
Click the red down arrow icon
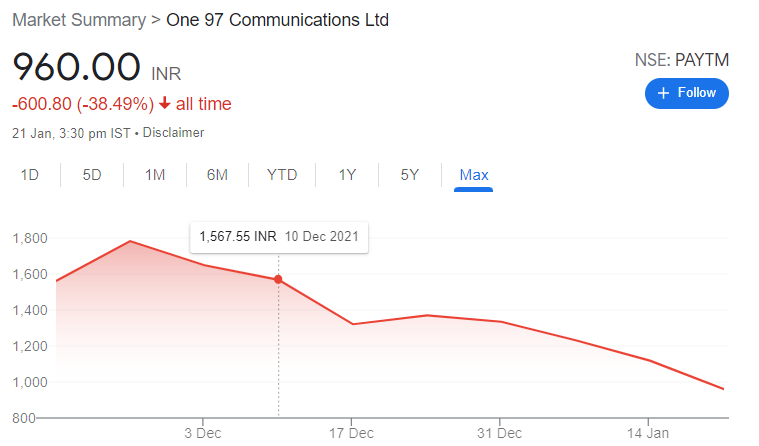(165, 103)
